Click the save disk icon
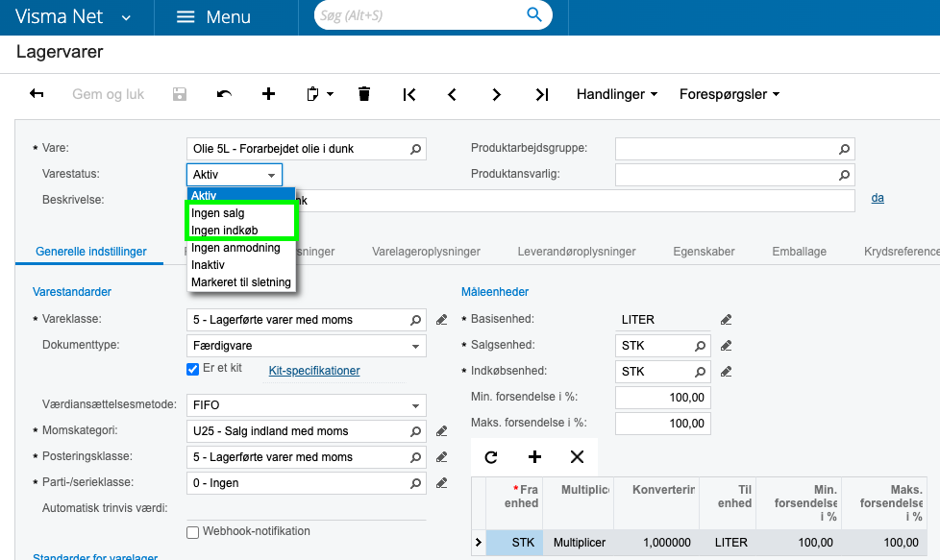The height and width of the screenshot is (560, 940). 179,94
